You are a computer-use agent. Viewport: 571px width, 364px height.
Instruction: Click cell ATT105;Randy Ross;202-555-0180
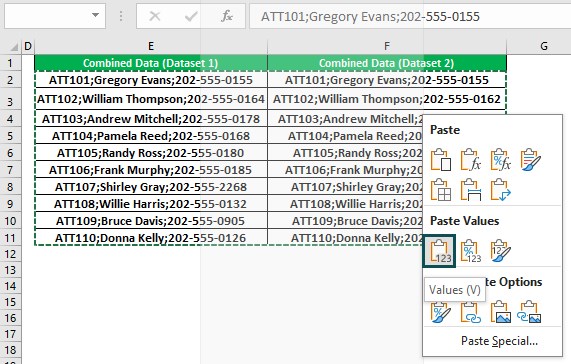point(151,153)
